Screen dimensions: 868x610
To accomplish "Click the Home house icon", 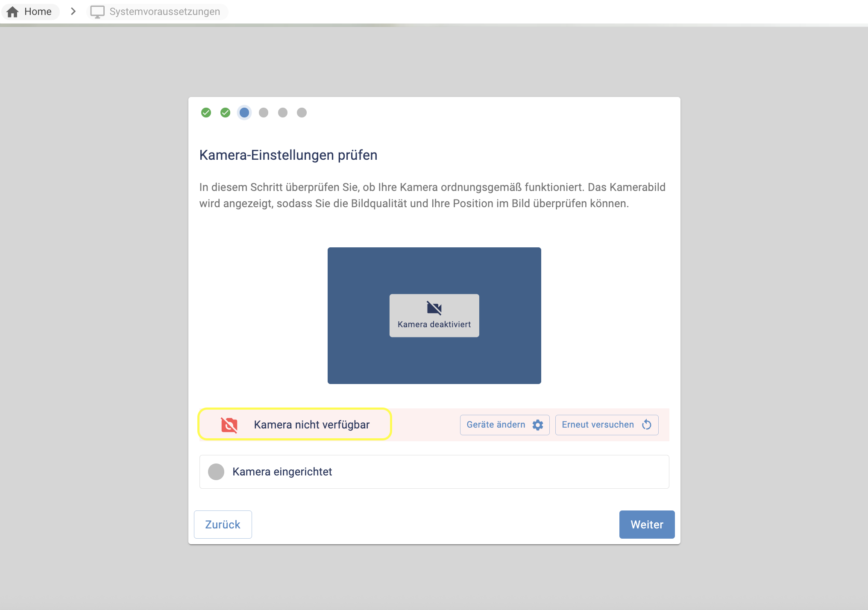I will 13,12.
